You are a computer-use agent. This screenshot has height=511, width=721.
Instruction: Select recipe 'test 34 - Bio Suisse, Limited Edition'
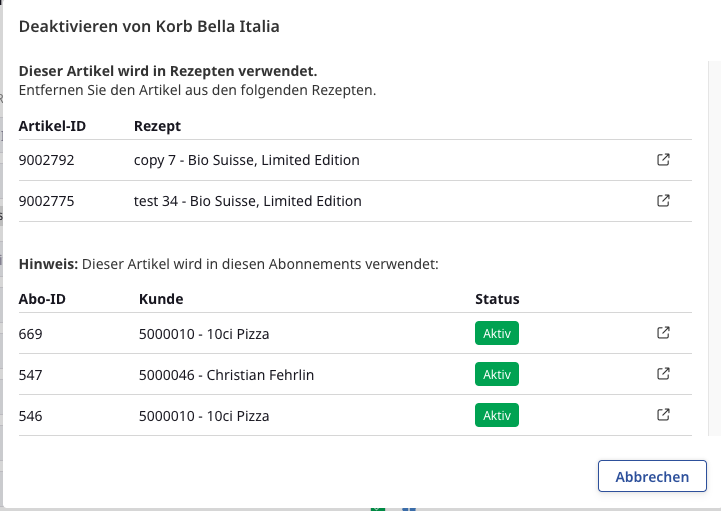pos(247,201)
